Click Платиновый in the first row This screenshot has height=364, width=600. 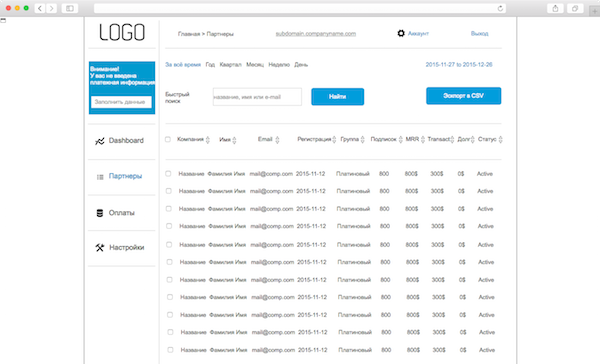(353, 174)
